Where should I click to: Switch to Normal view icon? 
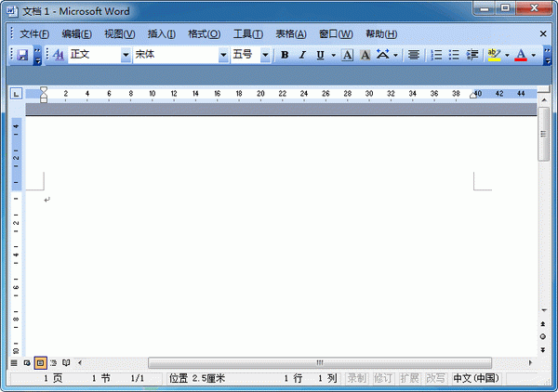pos(14,363)
